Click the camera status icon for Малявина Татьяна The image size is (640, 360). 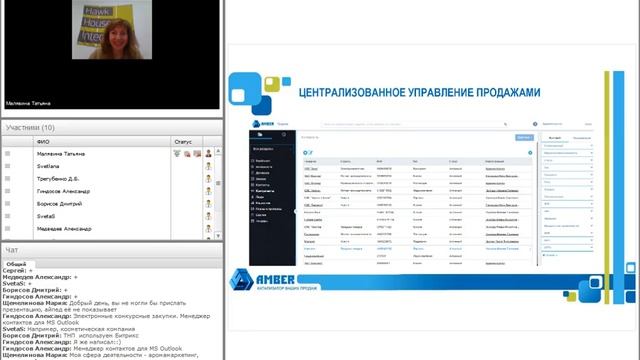[x=197, y=154]
